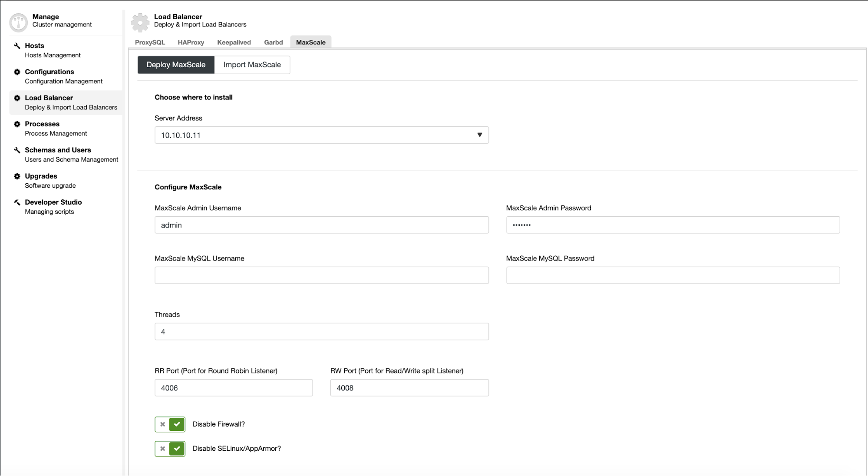This screenshot has height=476, width=868.
Task: Select Load Balancer in sidebar
Action: 66,102
